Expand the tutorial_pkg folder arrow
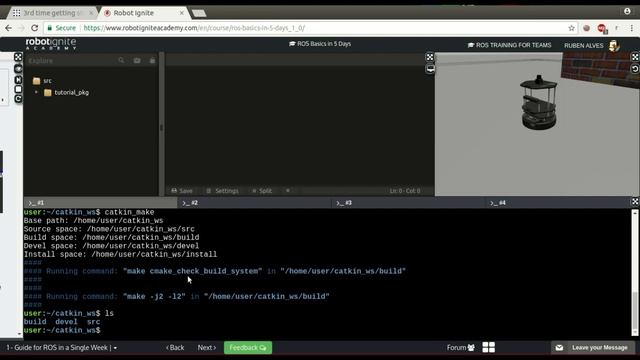 [36, 92]
